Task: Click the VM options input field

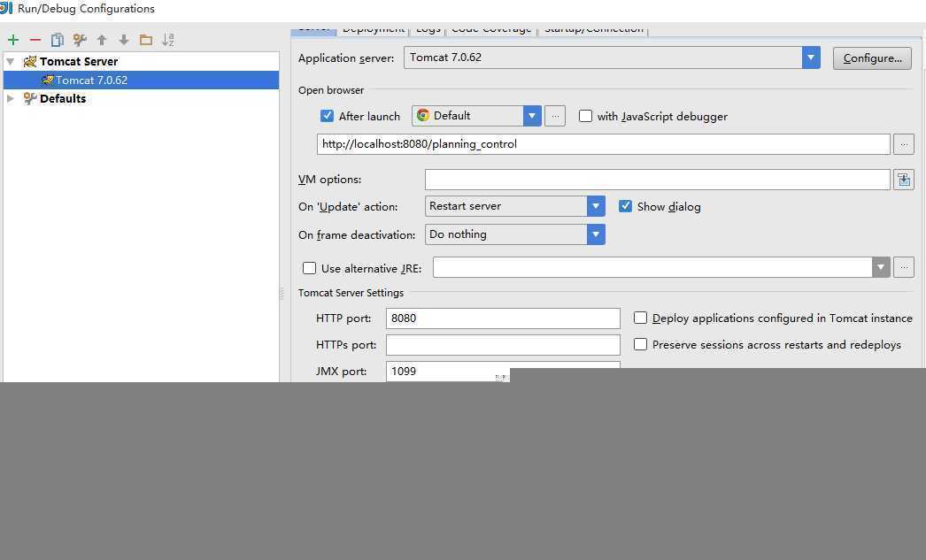Action: point(657,180)
